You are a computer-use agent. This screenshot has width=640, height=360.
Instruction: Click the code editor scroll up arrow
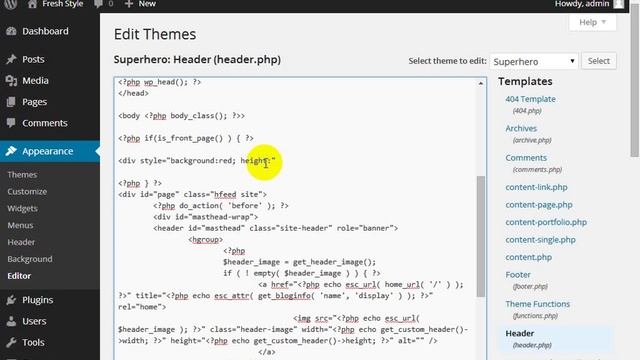(481, 83)
